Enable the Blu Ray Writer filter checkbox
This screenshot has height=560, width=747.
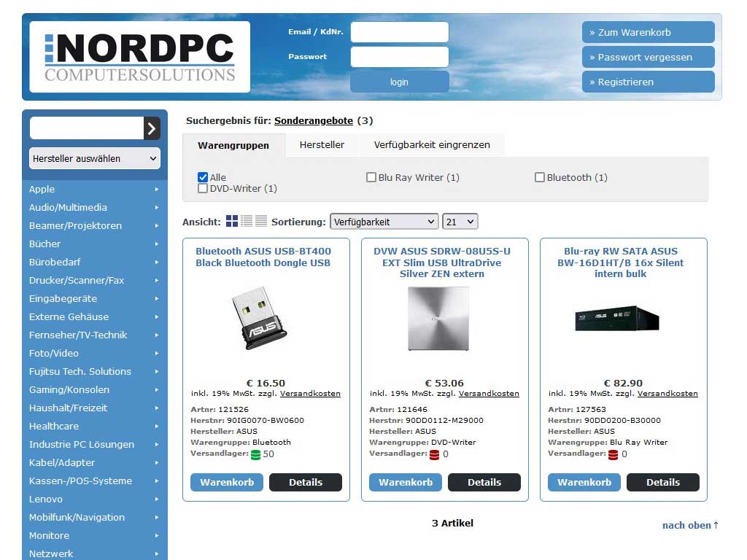click(x=371, y=177)
